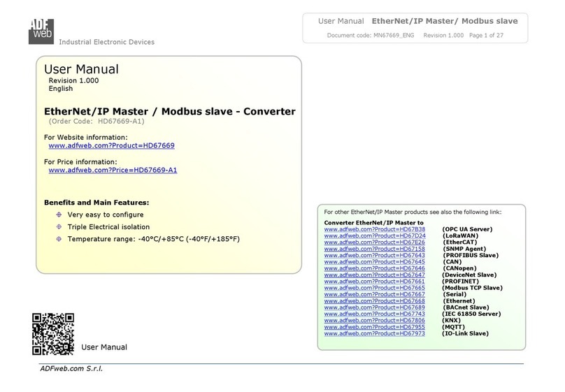Open the HD67689 BACnet Slave product link

pyautogui.click(x=374, y=307)
